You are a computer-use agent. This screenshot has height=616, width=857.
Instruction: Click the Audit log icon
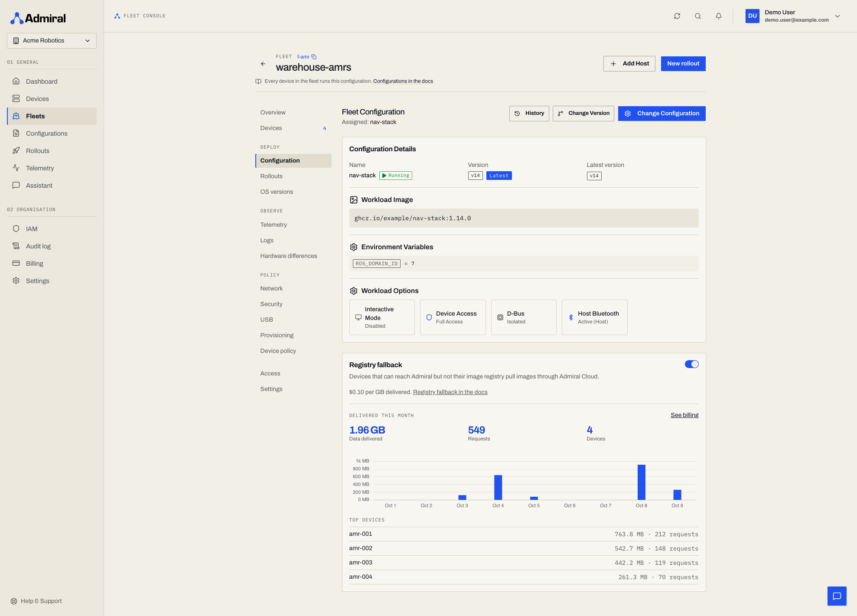(16, 246)
